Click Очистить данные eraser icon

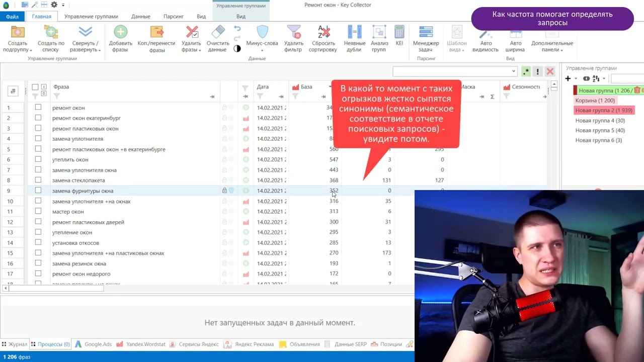click(218, 32)
